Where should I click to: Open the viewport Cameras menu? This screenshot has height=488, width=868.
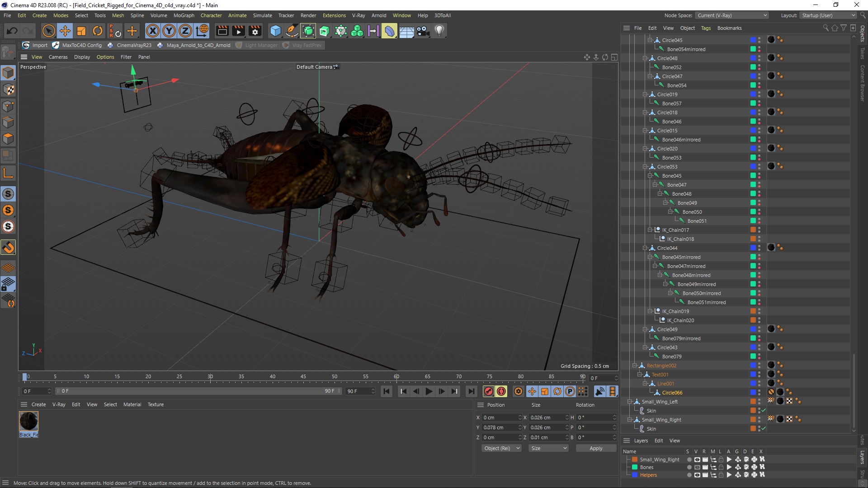(x=58, y=57)
